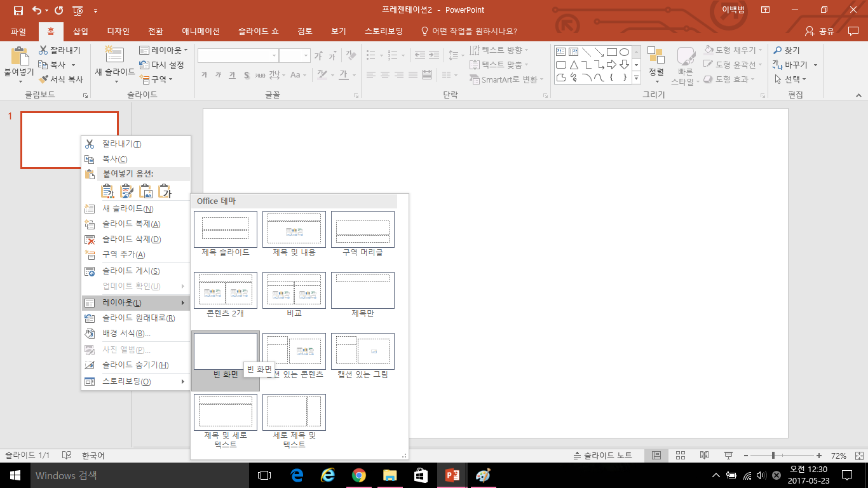The height and width of the screenshot is (488, 868).
Task: Click the Cut scissors icon in ribbon
Action: click(x=43, y=50)
